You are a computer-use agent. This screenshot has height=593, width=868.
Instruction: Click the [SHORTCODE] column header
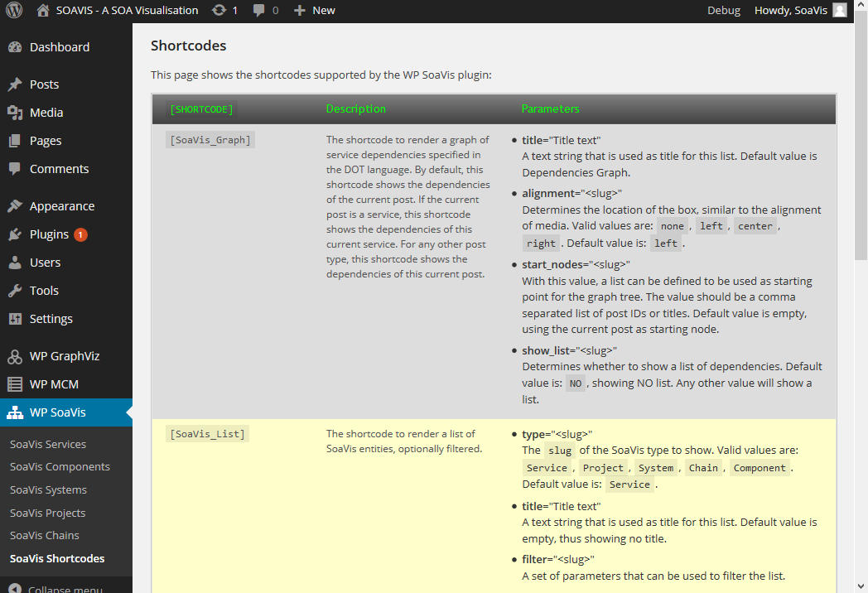tap(201, 109)
